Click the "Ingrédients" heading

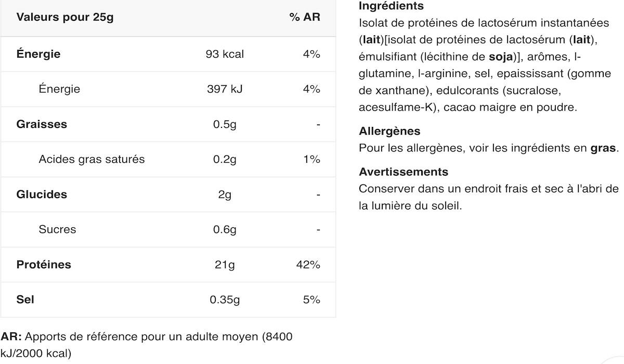pos(391,6)
